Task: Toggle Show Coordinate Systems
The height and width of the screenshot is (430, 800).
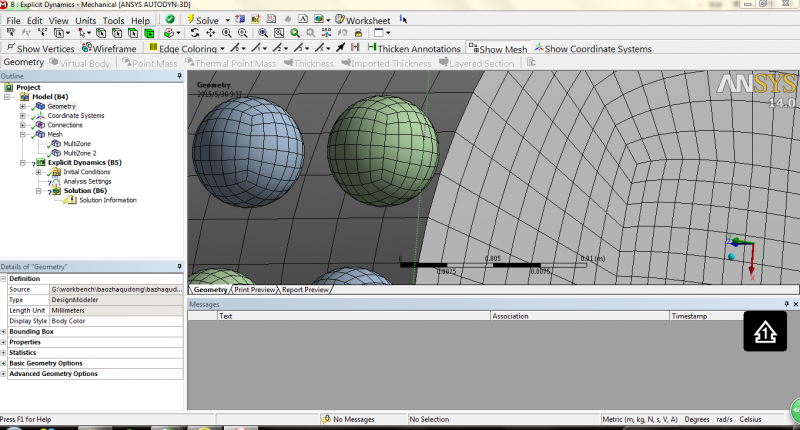Action: point(592,48)
